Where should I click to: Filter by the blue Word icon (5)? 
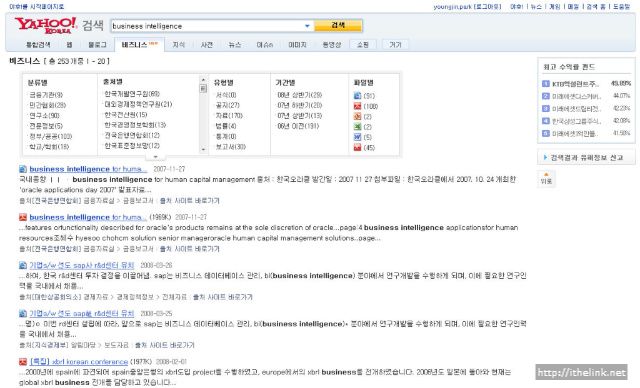coord(357,137)
